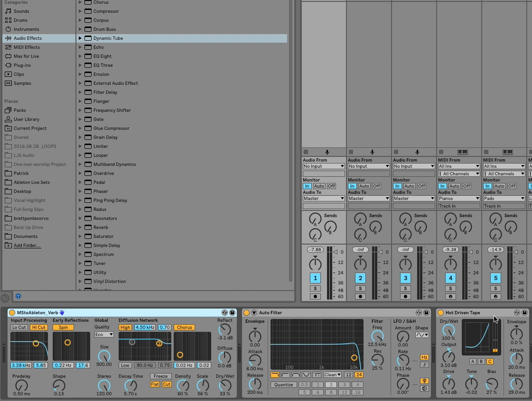Open the track 4 Audio To Pianos dropdown
This screenshot has height=401, width=532.
click(459, 199)
